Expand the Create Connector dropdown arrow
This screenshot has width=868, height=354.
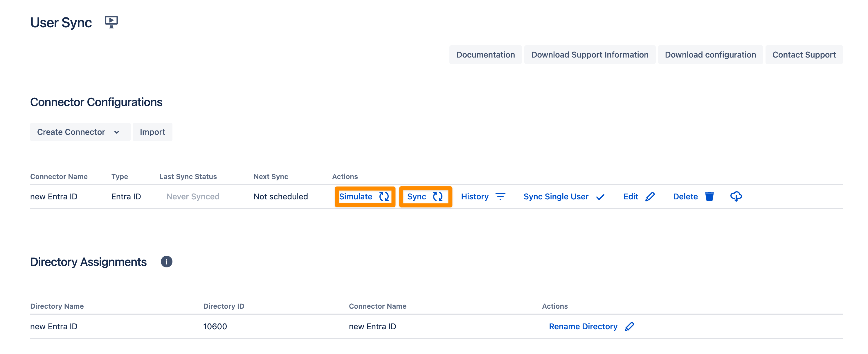[117, 132]
